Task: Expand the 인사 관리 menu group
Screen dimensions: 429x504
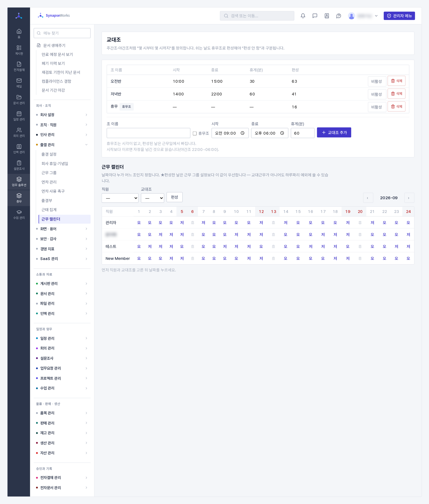Action: 62,135
